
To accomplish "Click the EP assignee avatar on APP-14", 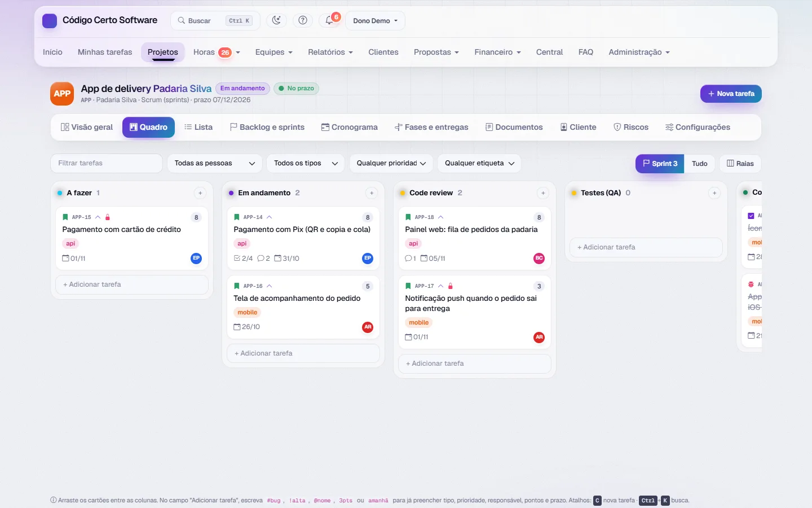I will tap(368, 259).
